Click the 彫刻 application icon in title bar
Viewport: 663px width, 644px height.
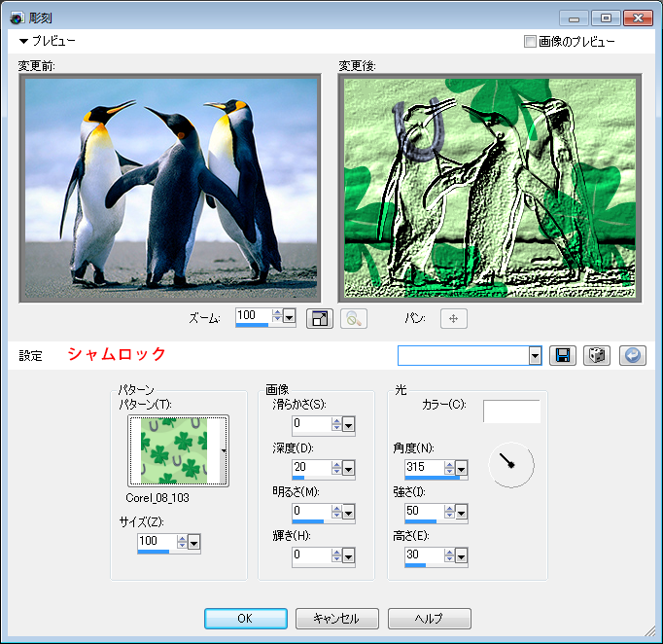point(17,18)
